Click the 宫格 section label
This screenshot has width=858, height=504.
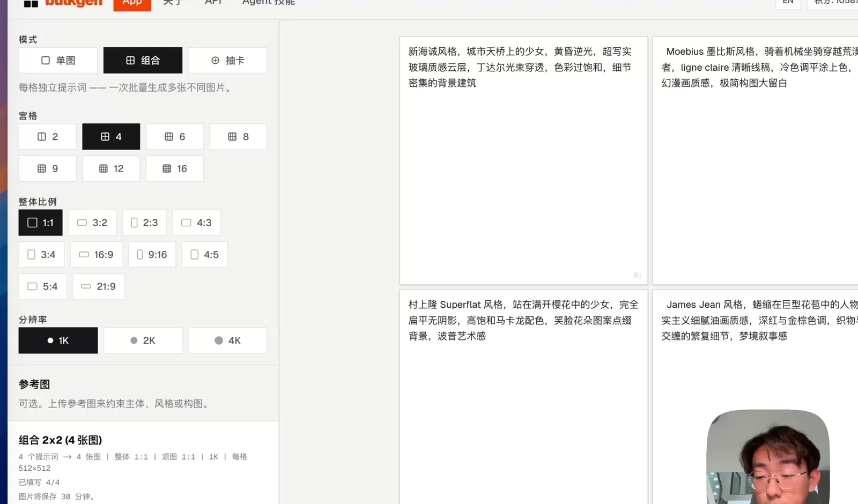[x=28, y=116]
